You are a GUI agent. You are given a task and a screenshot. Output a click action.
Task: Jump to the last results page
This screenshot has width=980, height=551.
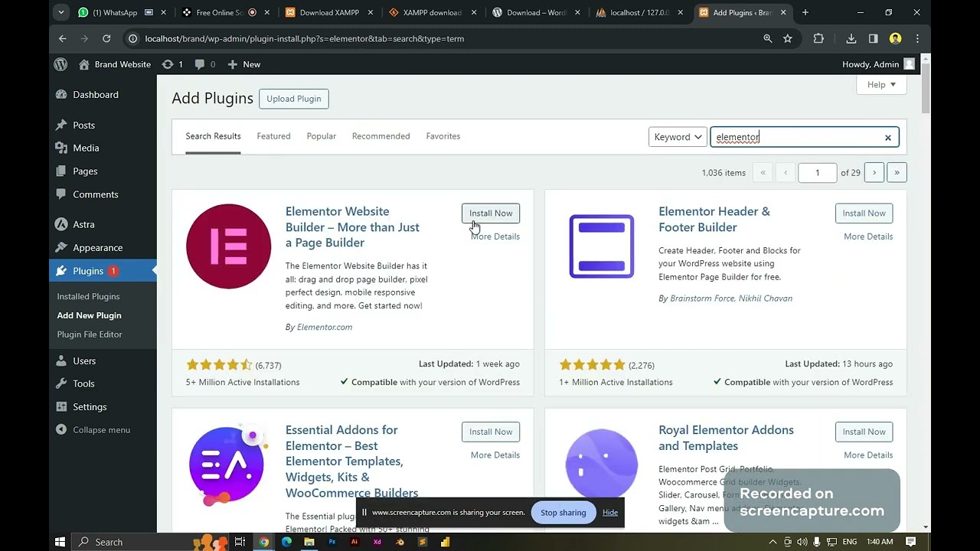[897, 173]
